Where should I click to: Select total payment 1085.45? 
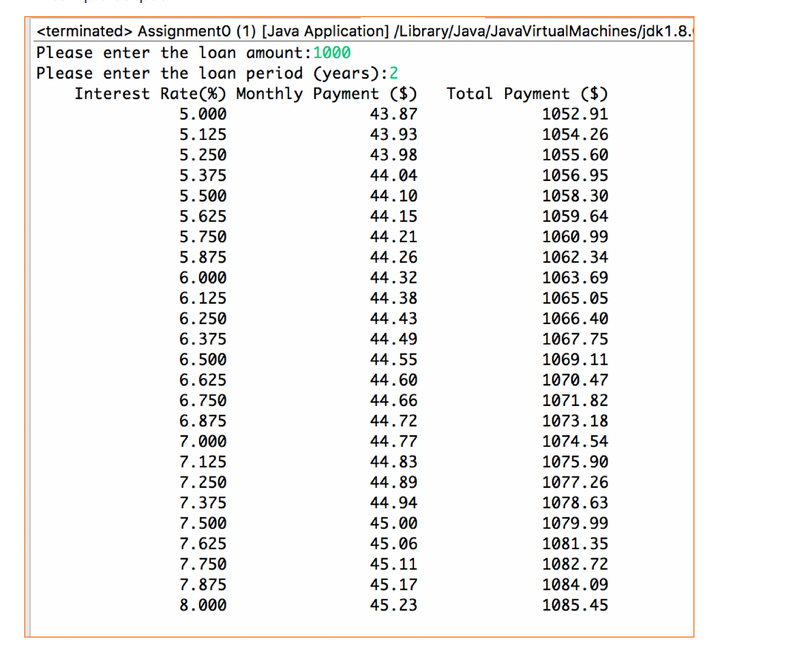575,605
